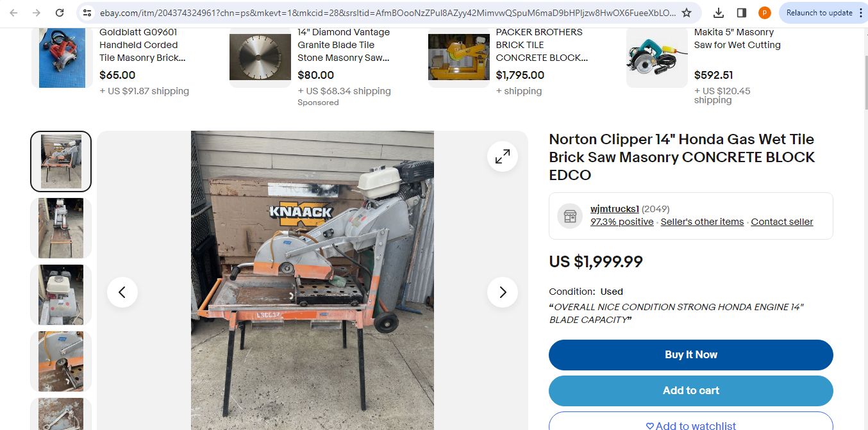The image size is (868, 430).
Task: Click Relaunch to update button
Action: [x=819, y=13]
